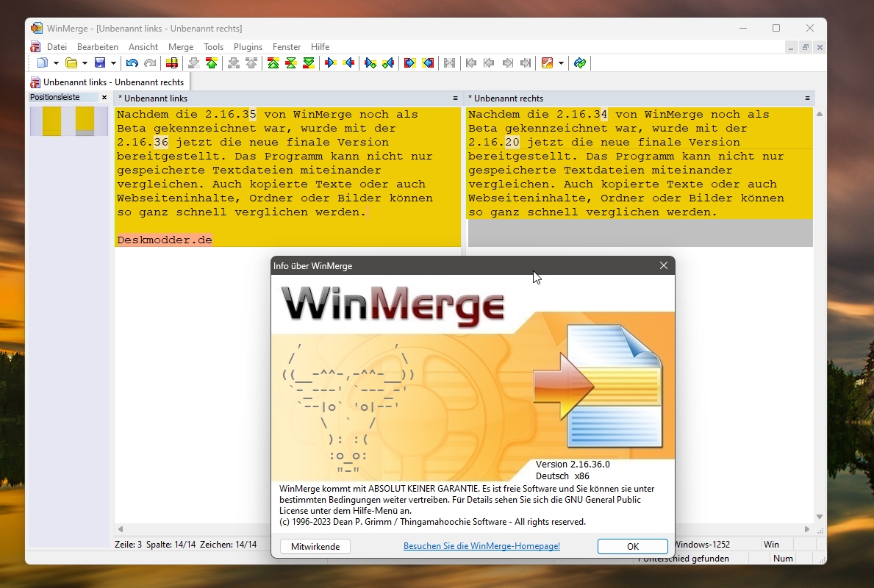Expand the New document dropdown arrow
This screenshot has width=874, height=588.
coord(56,63)
